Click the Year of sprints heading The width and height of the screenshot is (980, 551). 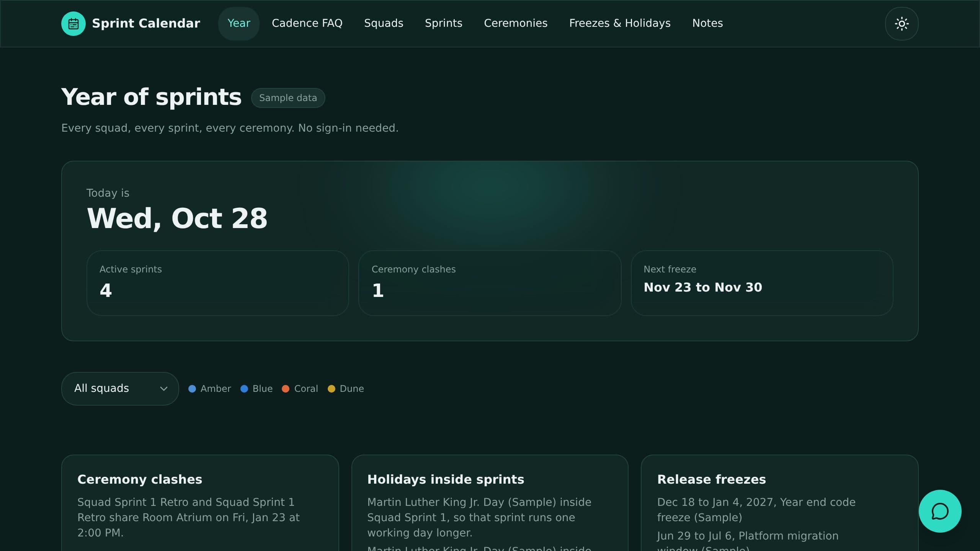pyautogui.click(x=151, y=97)
